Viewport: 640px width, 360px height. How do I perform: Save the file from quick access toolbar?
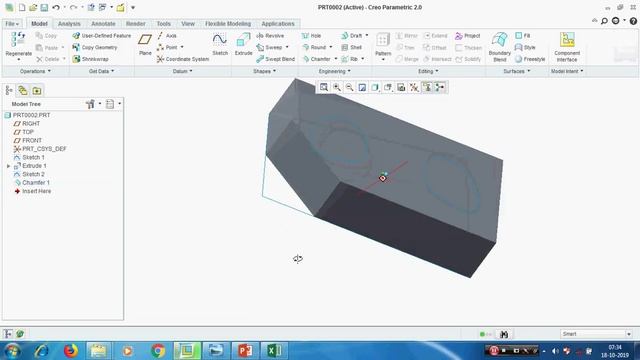tap(44, 7)
